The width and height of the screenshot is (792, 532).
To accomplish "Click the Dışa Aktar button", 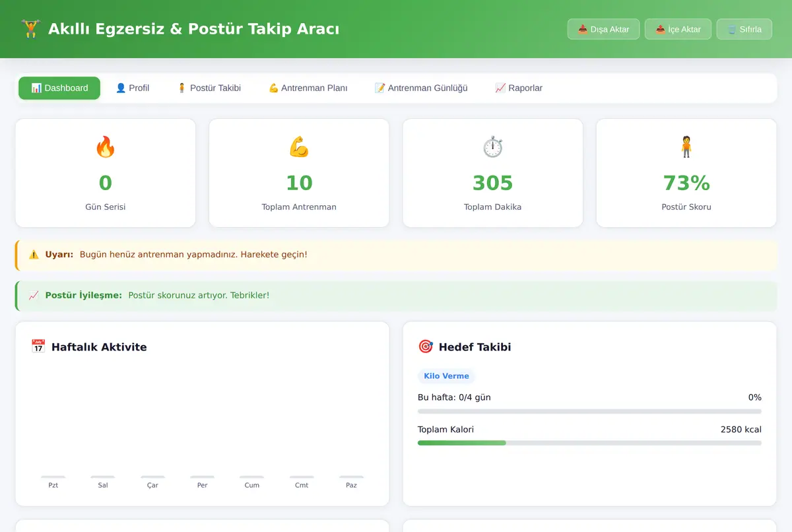I will tap(603, 29).
